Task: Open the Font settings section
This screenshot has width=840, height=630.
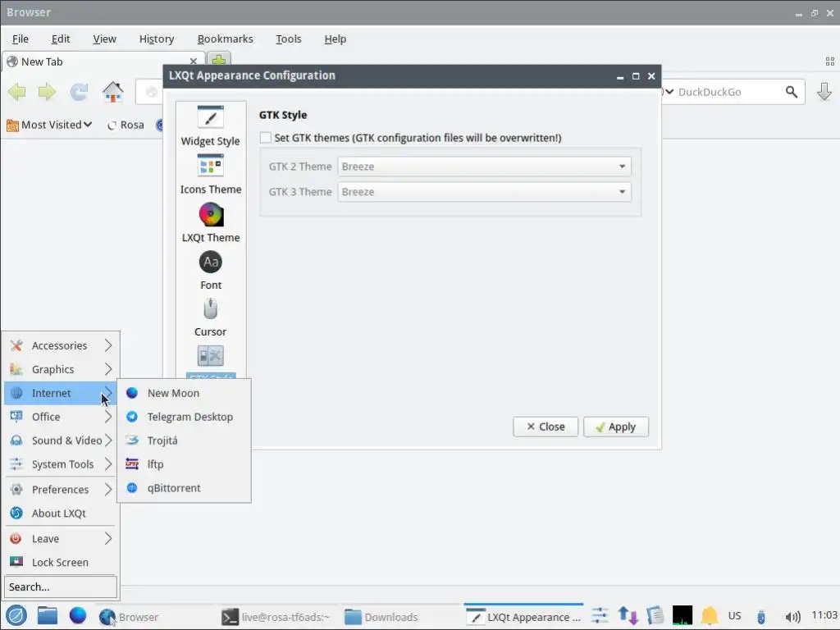Action: click(x=211, y=271)
